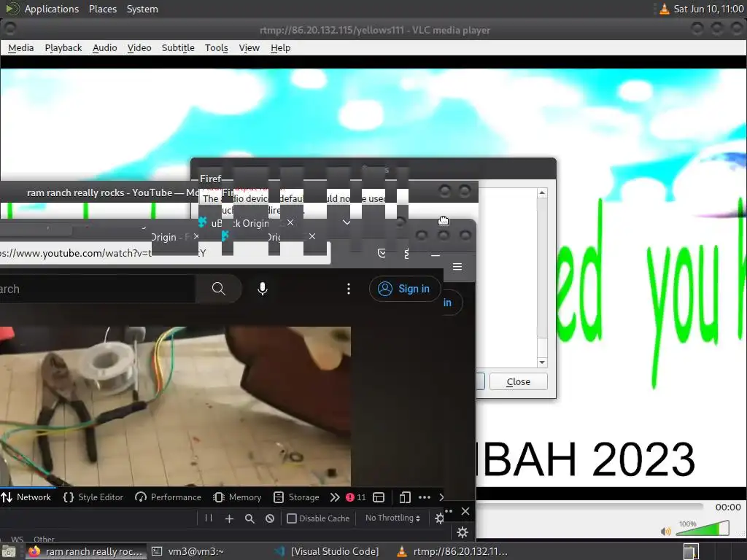Click the VLC cone tray icon
The width and height of the screenshot is (747, 560).
664,9
